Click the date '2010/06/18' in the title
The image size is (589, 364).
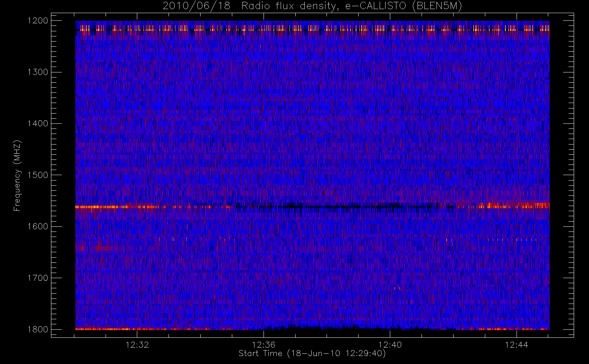coord(197,6)
